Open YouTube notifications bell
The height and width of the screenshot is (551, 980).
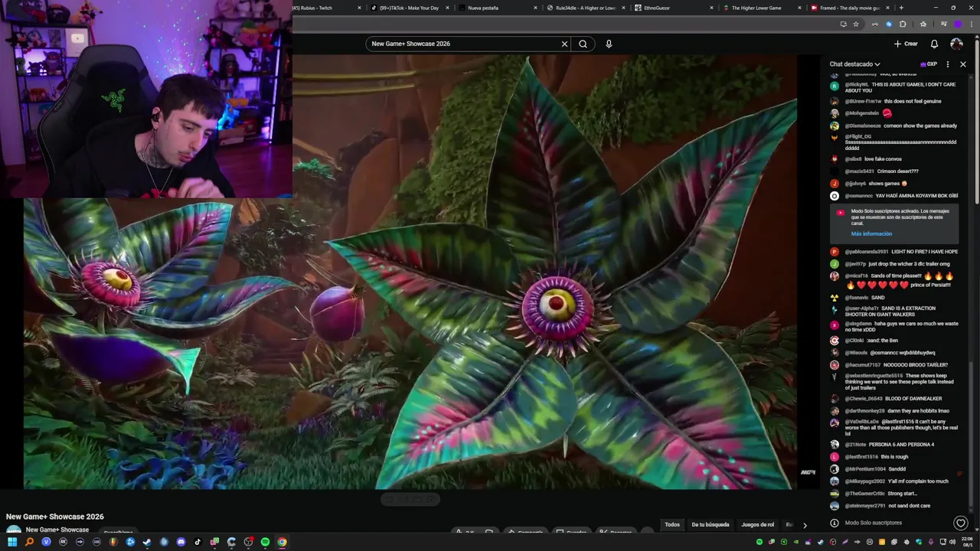(934, 44)
